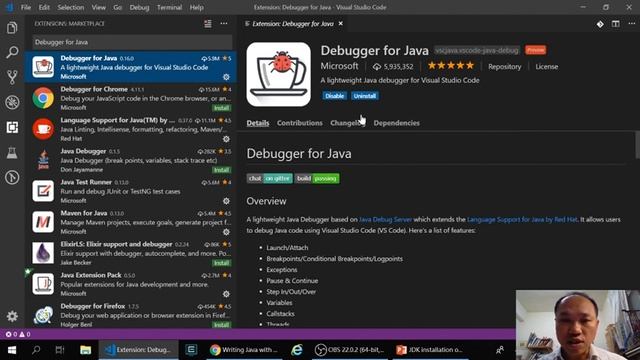Click the Maven for Java manage gear

point(226,232)
